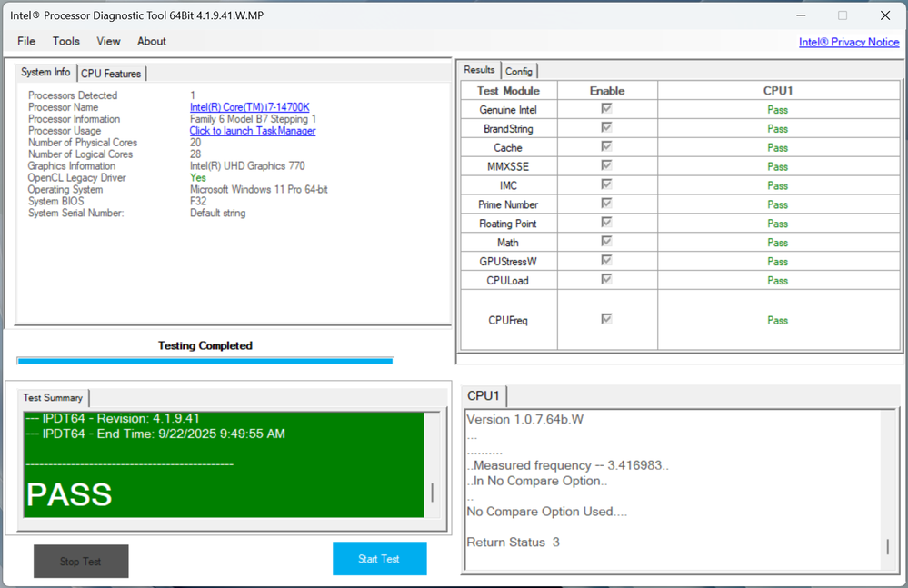This screenshot has width=908, height=588.
Task: Open the About menu
Action: click(152, 41)
